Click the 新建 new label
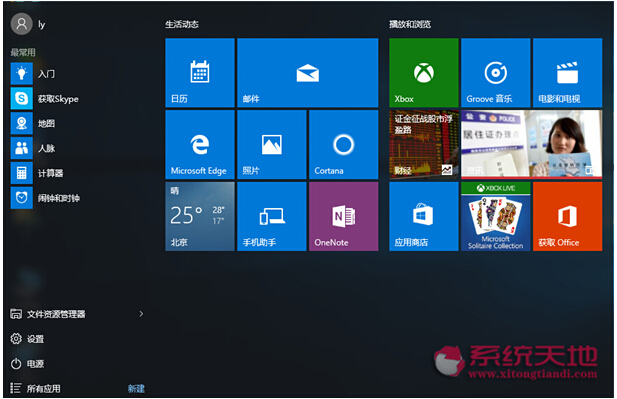This screenshot has width=617, height=399. 136,389
